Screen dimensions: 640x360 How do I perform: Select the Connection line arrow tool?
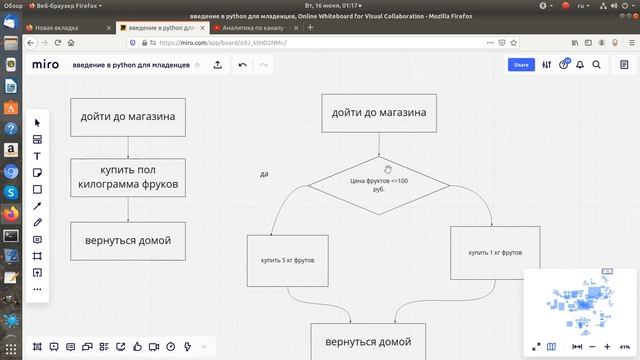[37, 206]
